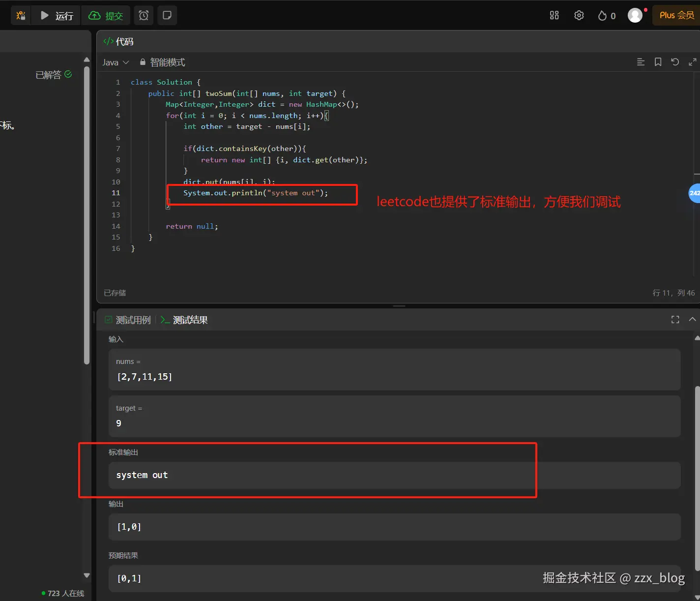The height and width of the screenshot is (601, 700).
Task: Open the Java language dropdown
Action: 116,62
